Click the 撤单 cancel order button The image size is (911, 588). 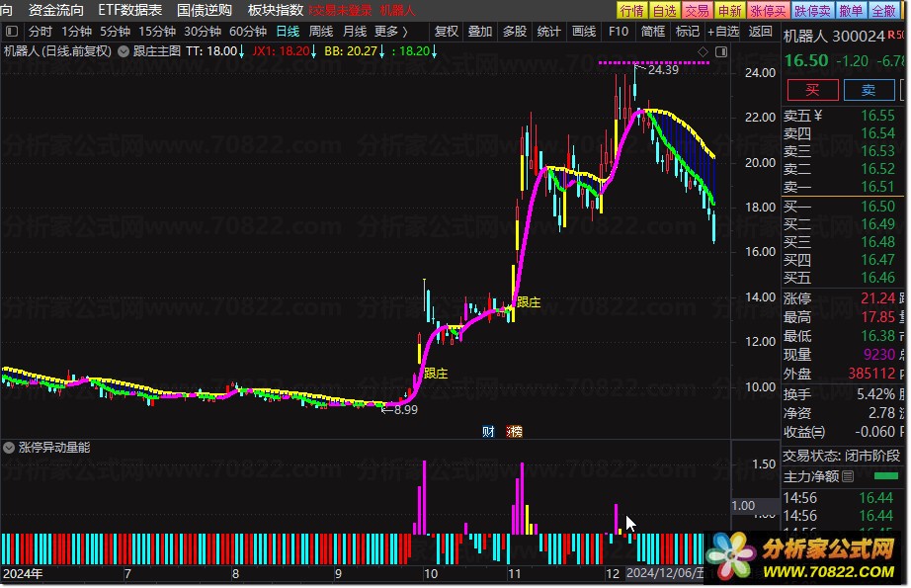point(852,11)
